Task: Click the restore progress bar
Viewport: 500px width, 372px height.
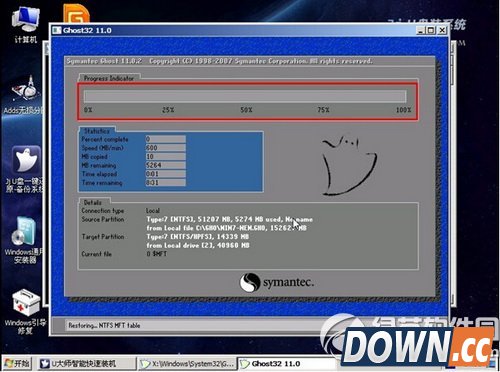Action: pyautogui.click(x=245, y=96)
